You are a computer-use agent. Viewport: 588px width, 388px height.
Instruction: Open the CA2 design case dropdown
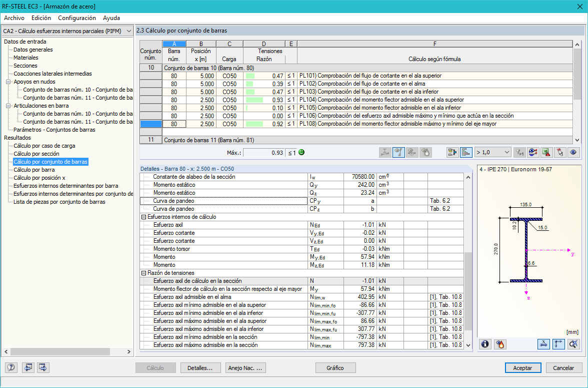pyautogui.click(x=67, y=31)
